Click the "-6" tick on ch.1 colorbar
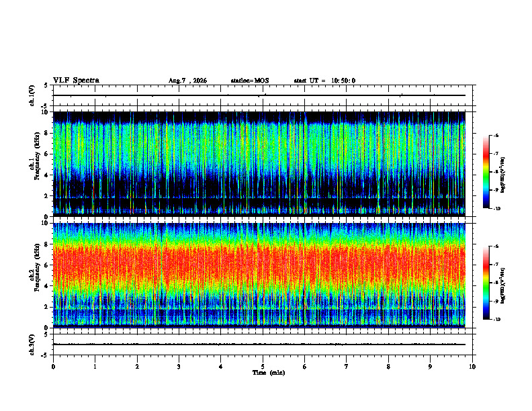This screenshot has height=411, width=532. (496, 135)
